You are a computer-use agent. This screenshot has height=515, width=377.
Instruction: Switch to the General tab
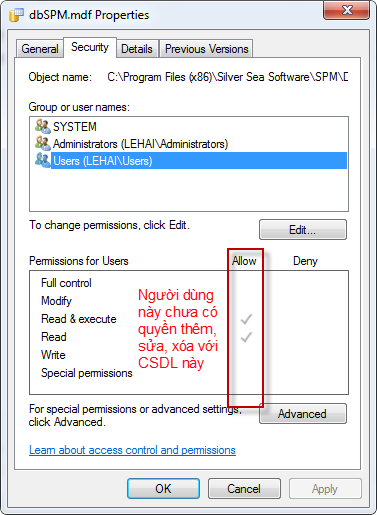point(40,49)
